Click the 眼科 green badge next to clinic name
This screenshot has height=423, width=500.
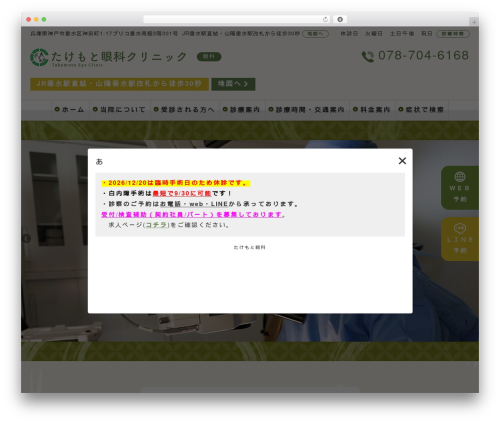coord(209,57)
